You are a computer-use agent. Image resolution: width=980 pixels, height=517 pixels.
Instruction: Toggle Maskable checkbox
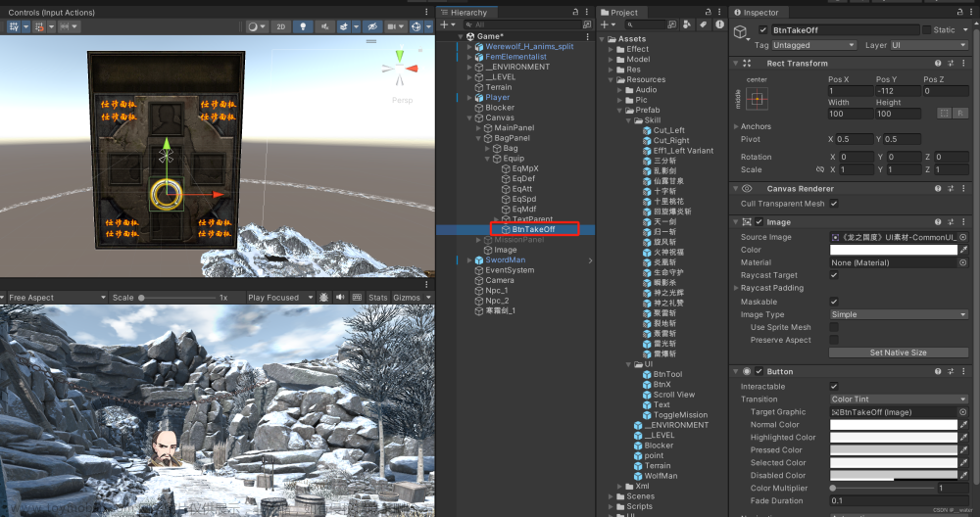click(834, 302)
